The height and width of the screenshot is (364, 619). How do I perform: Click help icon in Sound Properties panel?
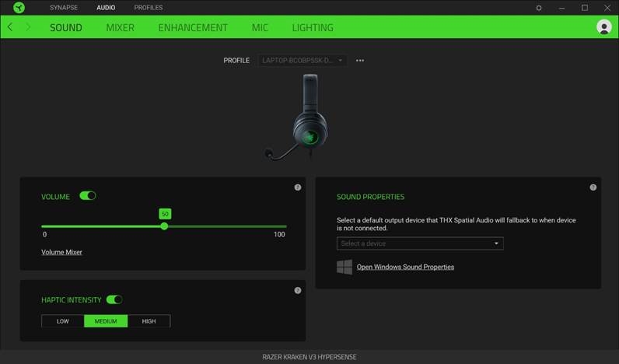(x=593, y=187)
